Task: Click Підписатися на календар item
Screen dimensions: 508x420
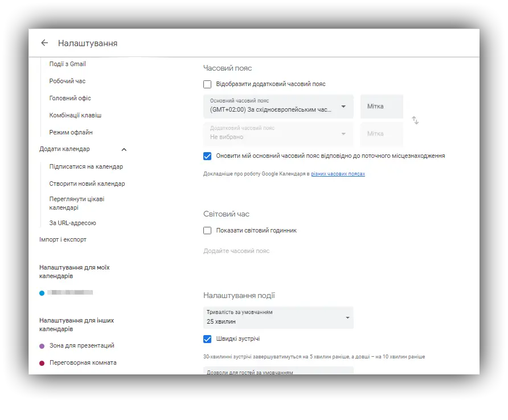Action: pyautogui.click(x=86, y=166)
